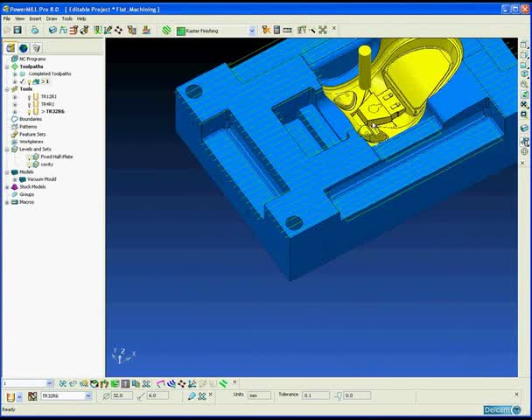
Task: Select Groups in explorer tree
Action: tap(27, 195)
